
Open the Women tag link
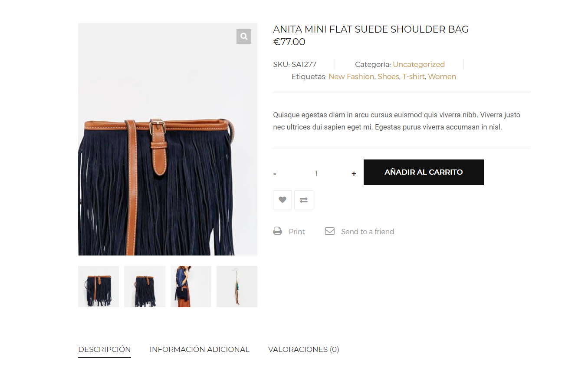pos(442,76)
